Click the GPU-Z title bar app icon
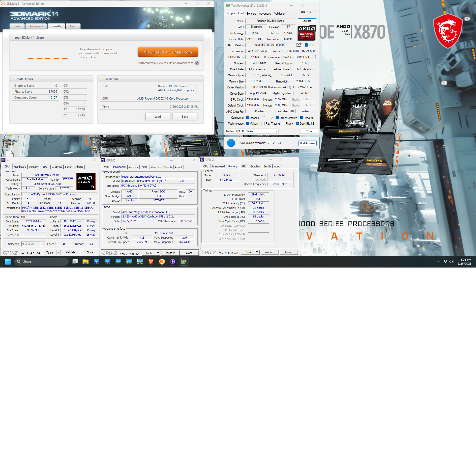Viewport: 476px width, 458px height. pos(228,5)
